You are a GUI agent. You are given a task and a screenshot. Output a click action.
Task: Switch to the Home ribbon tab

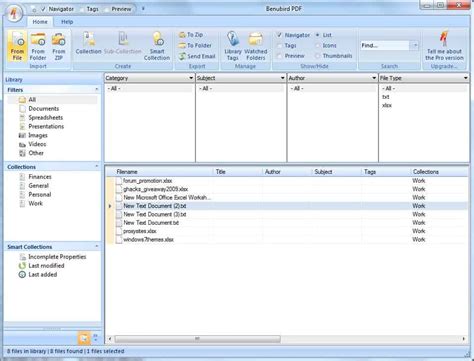(40, 22)
